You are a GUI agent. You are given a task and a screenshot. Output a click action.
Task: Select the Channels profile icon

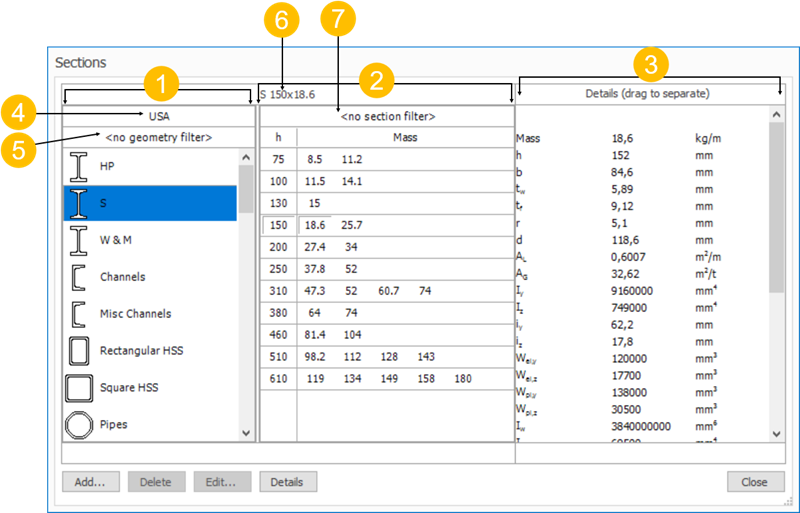78,277
